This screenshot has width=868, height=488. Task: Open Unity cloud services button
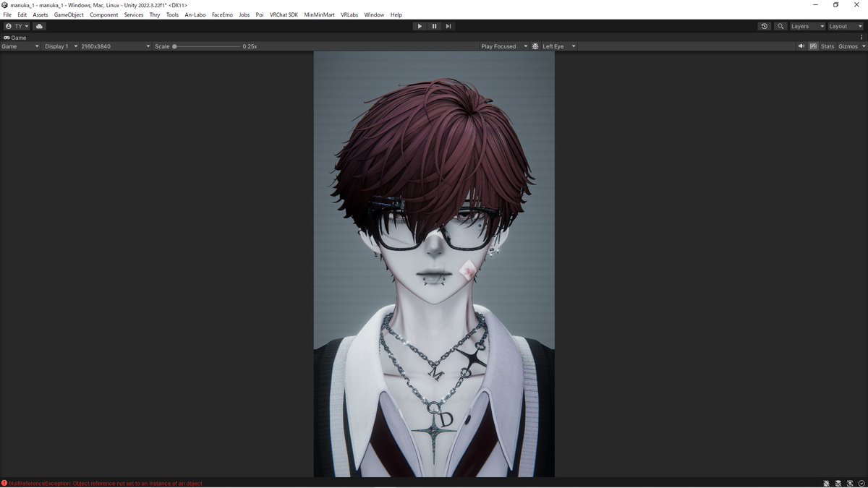40,26
